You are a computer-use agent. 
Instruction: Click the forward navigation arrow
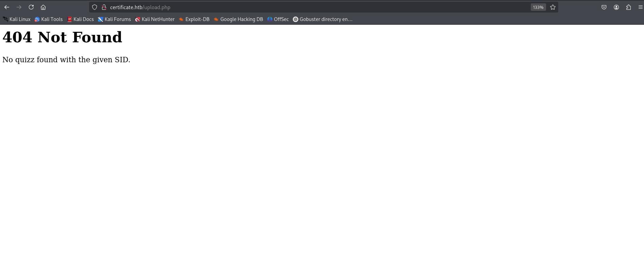19,7
